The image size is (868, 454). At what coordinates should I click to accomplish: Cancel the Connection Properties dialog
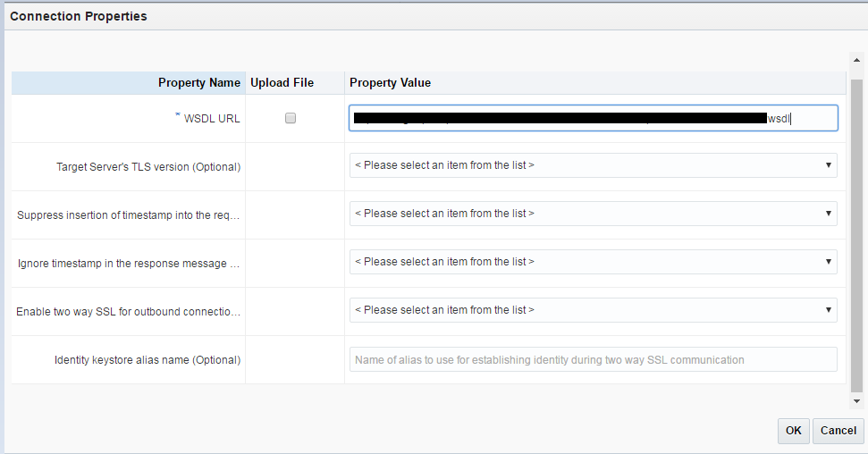[839, 431]
